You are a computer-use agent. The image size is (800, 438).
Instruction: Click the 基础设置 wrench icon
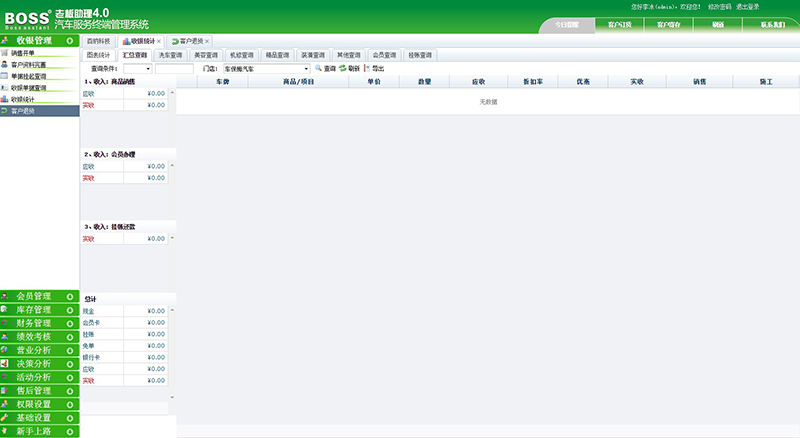click(x=5, y=418)
